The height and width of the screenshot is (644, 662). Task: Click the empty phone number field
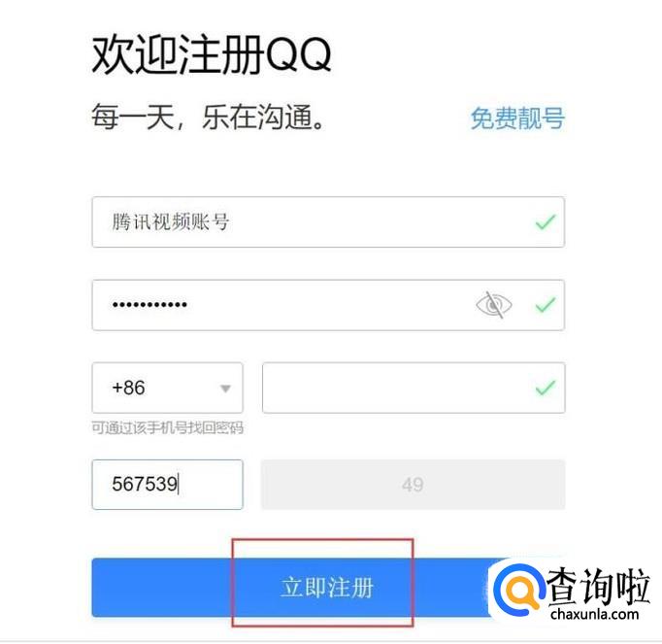click(x=414, y=388)
